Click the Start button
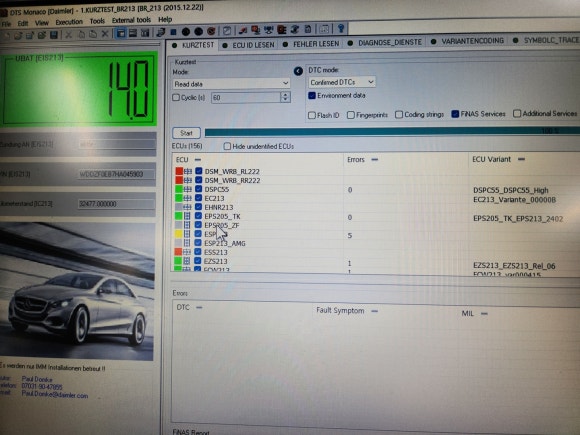Viewport: 580px width, 435px height. [x=186, y=133]
